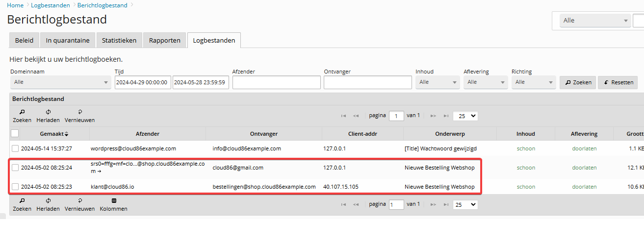Select the Logbestanden tab
The image size is (644, 245).
214,40
